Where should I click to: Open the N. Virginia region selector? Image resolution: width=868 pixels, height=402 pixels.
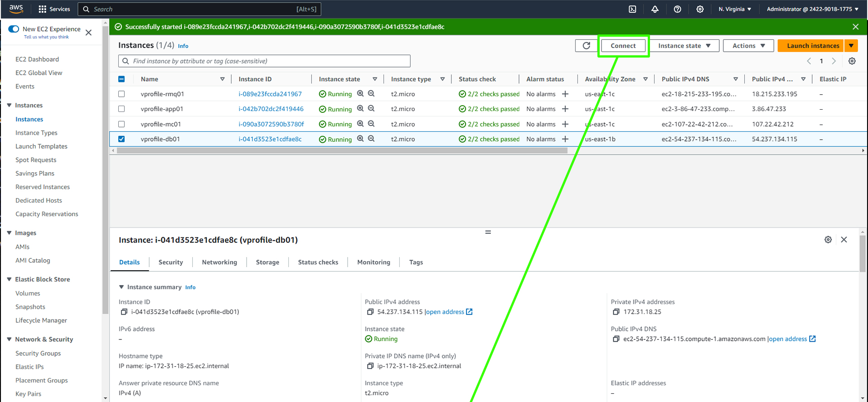[735, 9]
